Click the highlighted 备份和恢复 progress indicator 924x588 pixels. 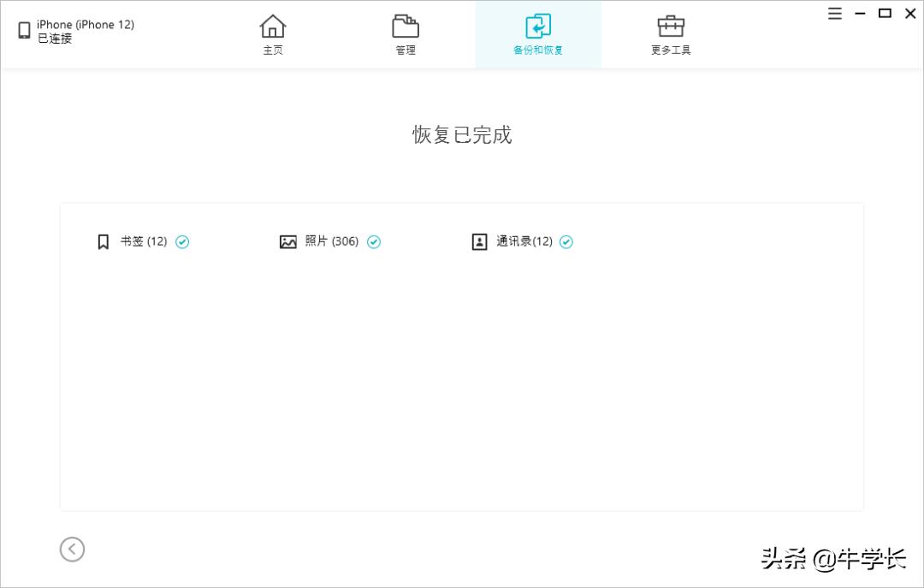538,34
